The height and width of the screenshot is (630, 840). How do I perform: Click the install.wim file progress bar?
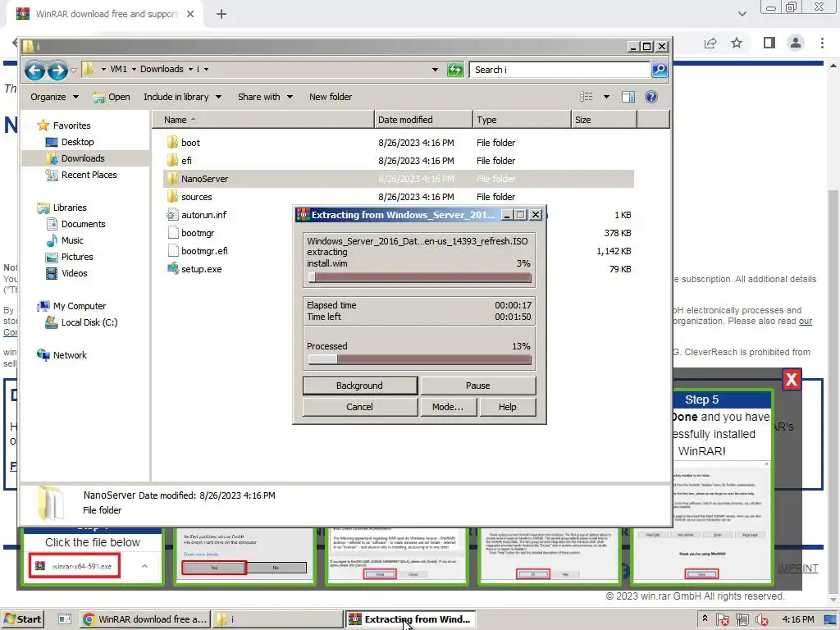point(419,277)
